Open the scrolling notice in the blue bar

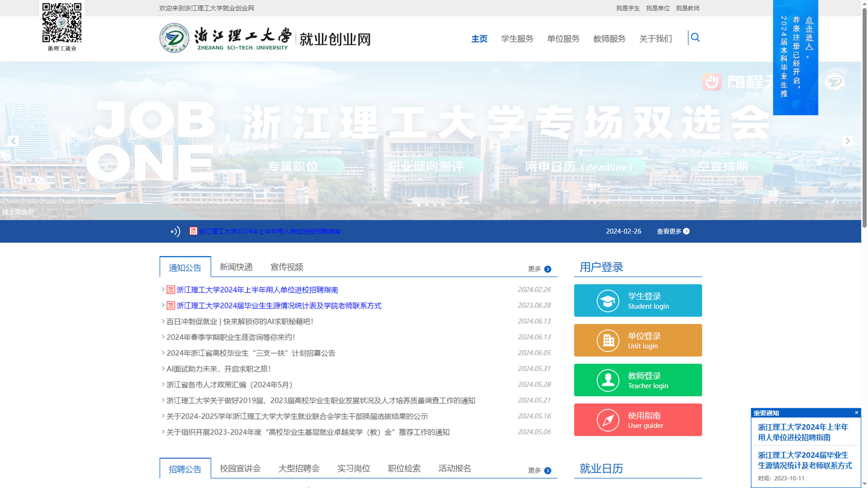coord(269,231)
